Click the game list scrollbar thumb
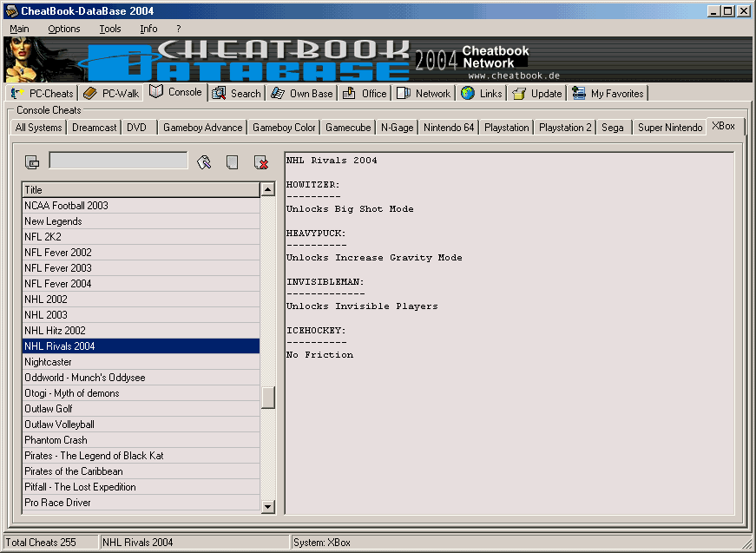 pos(268,397)
